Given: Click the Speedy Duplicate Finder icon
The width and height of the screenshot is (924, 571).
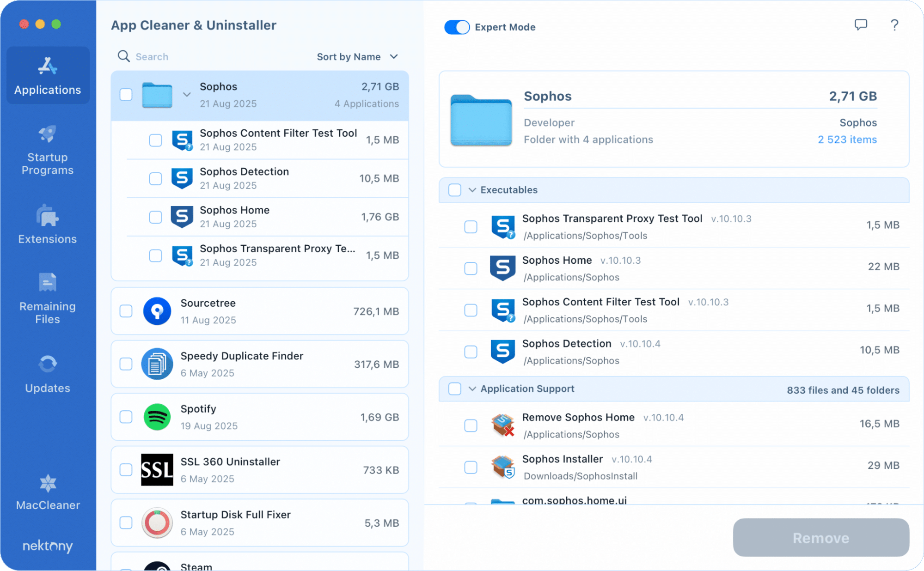Looking at the screenshot, I should 157,364.
